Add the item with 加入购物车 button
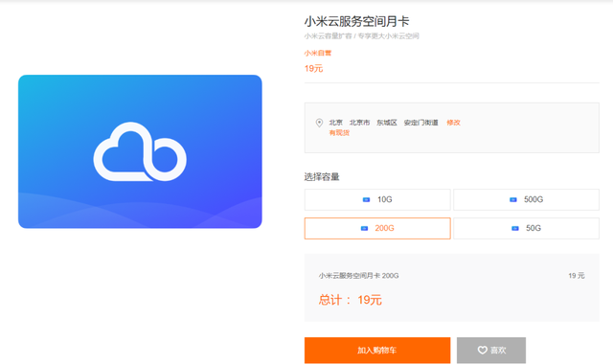 pyautogui.click(x=377, y=350)
